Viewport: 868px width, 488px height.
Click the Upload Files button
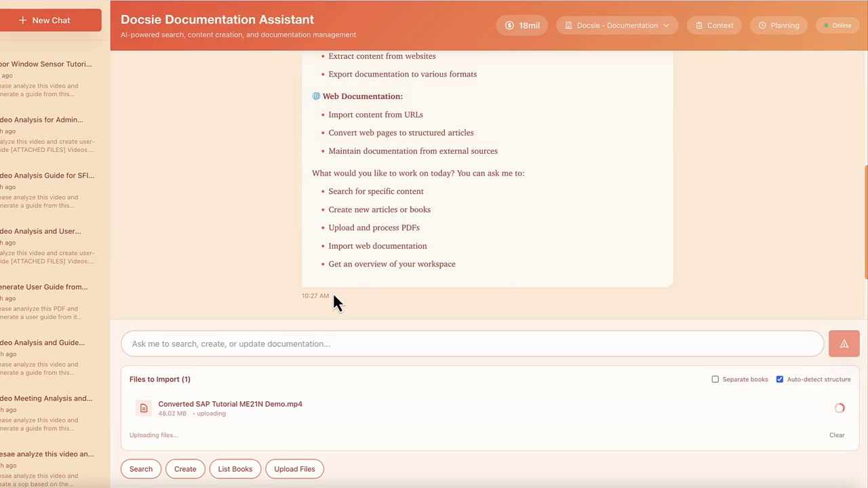tap(294, 468)
